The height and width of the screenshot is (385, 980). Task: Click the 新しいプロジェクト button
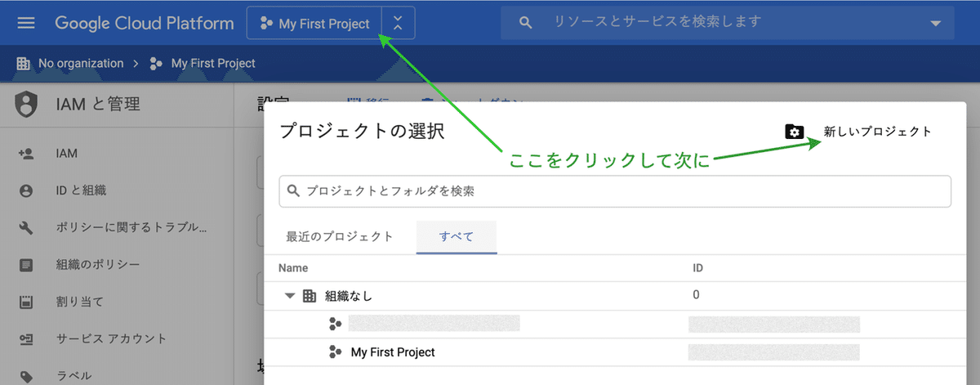(877, 132)
